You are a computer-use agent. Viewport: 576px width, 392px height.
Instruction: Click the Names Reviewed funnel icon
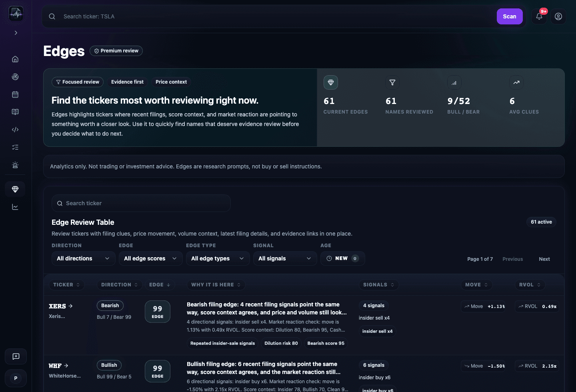[x=392, y=82]
